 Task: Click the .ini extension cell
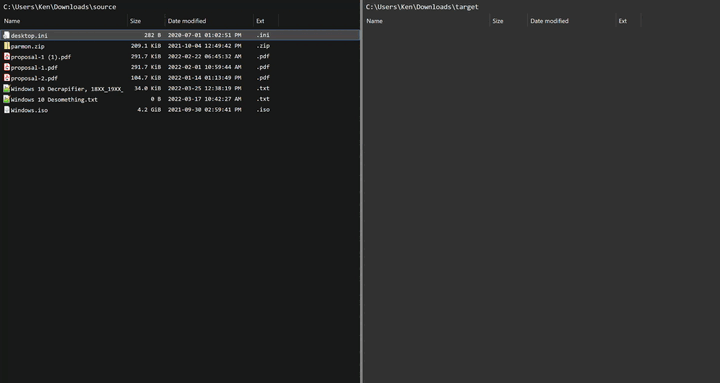(263, 35)
